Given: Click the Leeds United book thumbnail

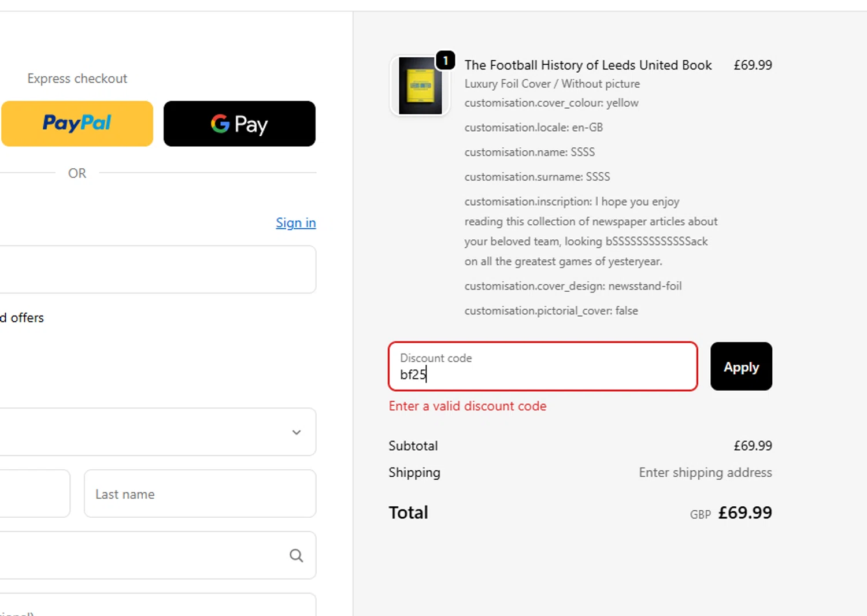Looking at the screenshot, I should 420,86.
